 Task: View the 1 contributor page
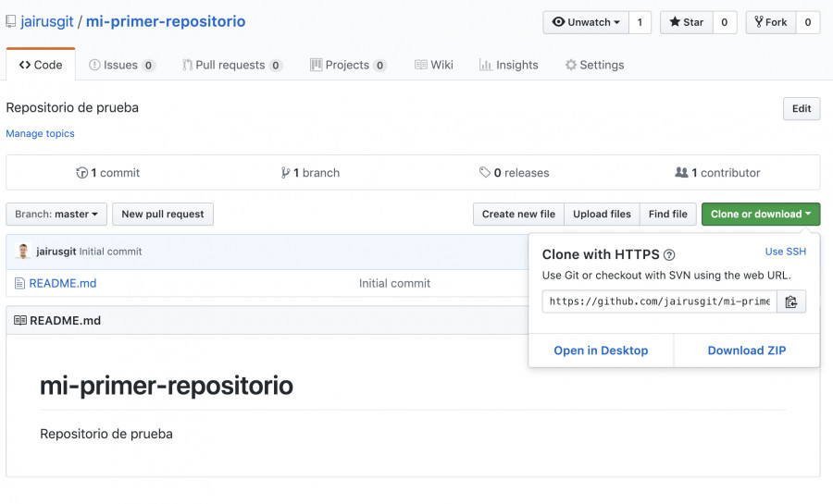(x=717, y=172)
